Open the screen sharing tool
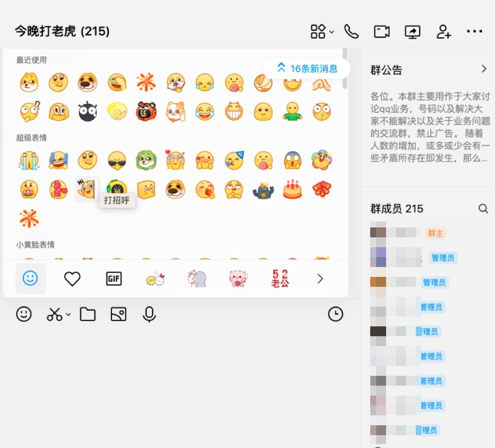495x448 pixels. click(412, 31)
